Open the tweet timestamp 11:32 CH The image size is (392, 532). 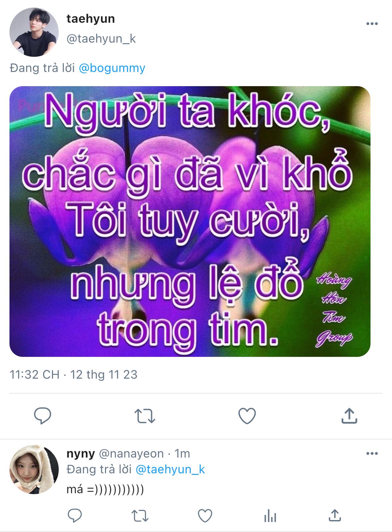[x=34, y=375]
